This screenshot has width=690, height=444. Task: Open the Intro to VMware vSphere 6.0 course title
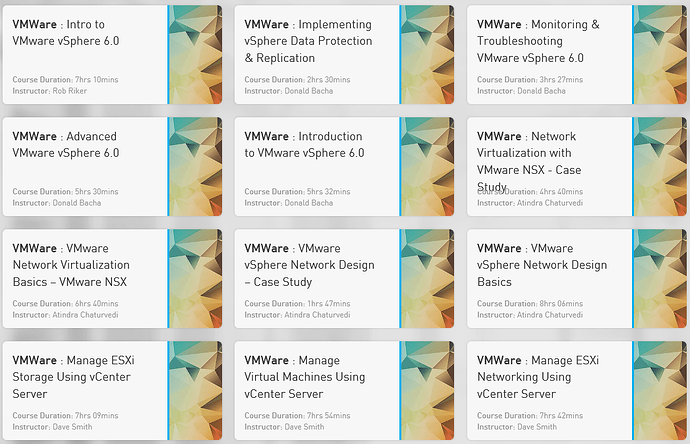[66, 33]
